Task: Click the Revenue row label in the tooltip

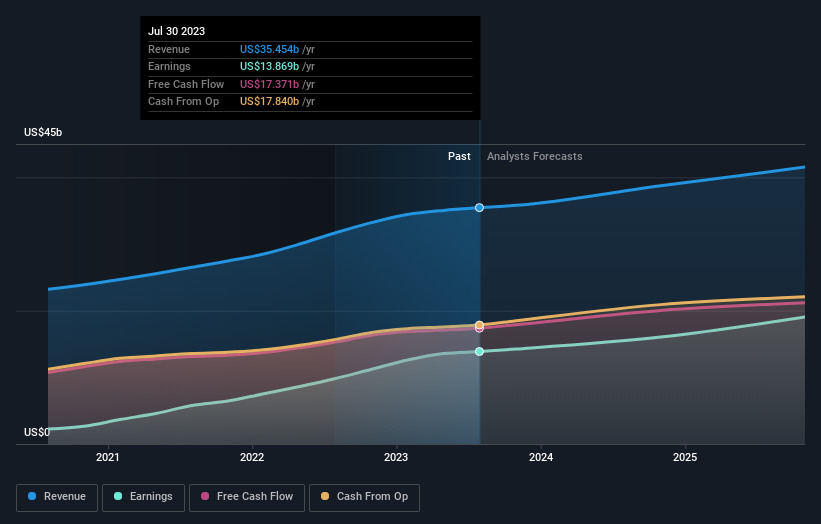Action: click(x=169, y=49)
